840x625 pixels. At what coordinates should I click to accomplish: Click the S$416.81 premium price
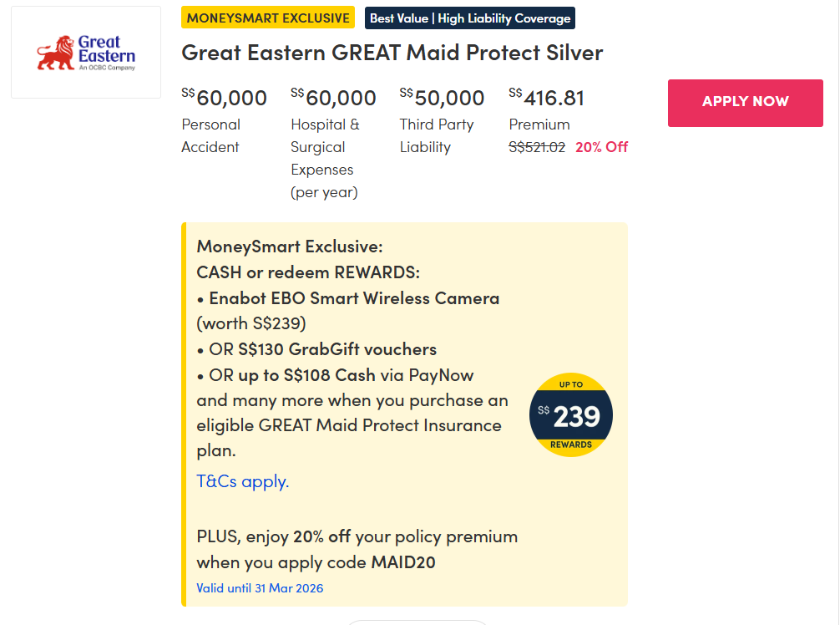pyautogui.click(x=547, y=98)
